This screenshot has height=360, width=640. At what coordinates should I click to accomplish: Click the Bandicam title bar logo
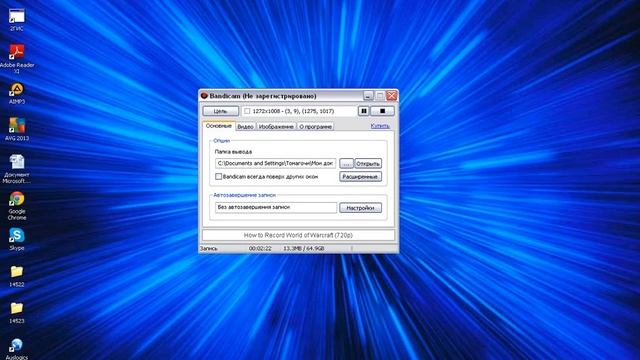tap(204, 96)
